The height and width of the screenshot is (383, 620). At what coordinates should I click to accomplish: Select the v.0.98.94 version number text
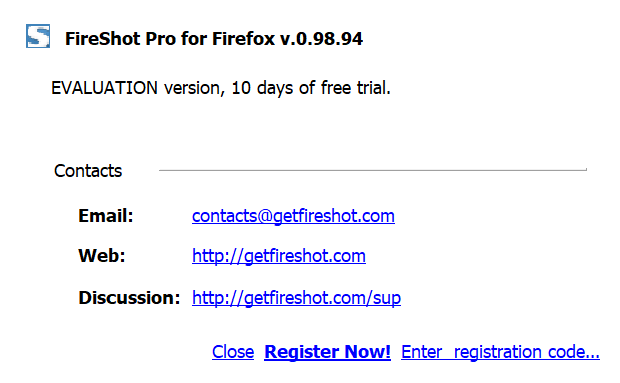tap(321, 39)
